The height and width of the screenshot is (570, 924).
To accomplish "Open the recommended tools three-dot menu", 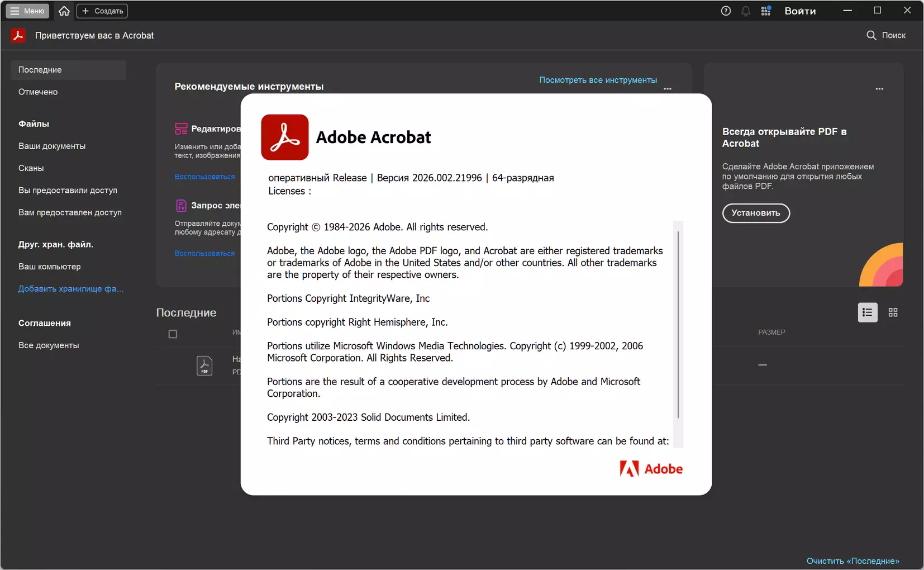I will tap(668, 89).
